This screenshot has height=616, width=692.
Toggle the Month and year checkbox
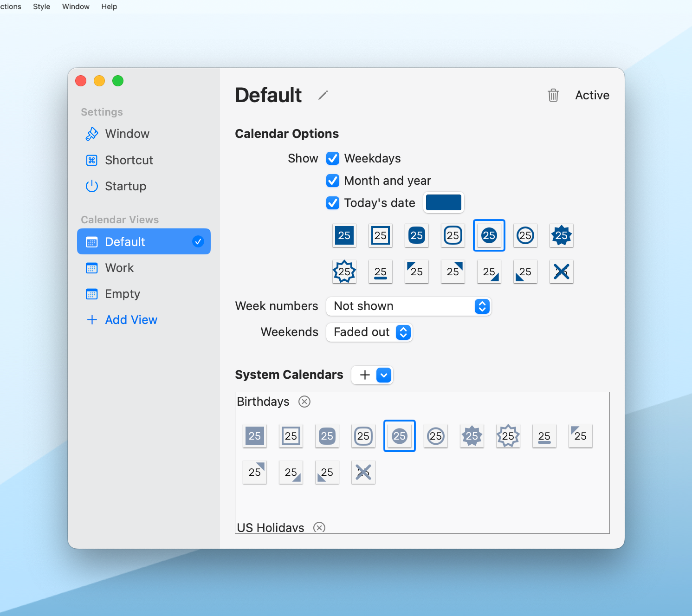pos(333,181)
